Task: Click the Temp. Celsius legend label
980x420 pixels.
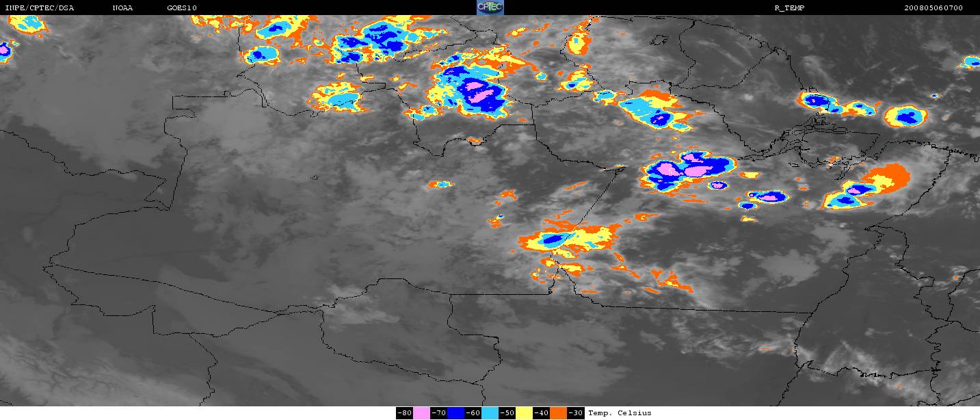Action: tap(620, 413)
